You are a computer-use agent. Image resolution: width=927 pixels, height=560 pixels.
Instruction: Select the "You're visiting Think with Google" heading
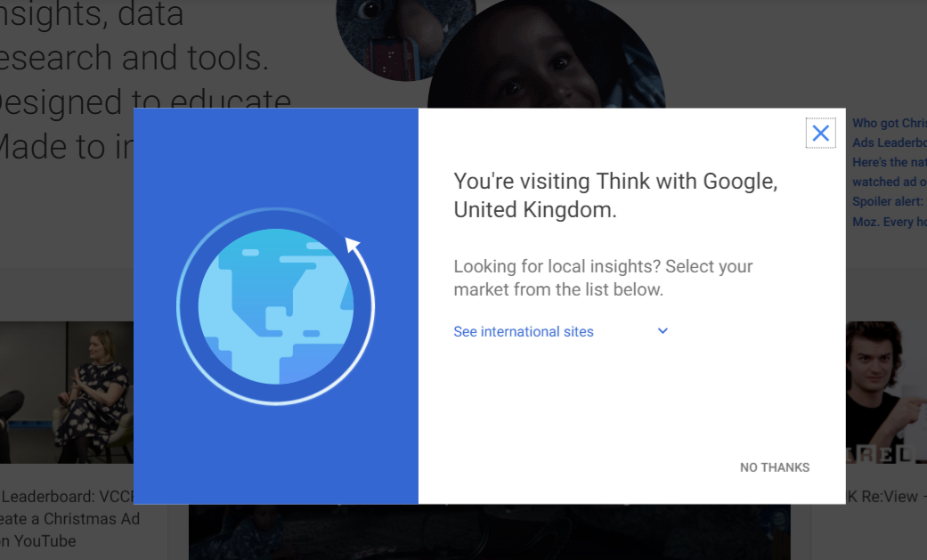click(x=615, y=195)
